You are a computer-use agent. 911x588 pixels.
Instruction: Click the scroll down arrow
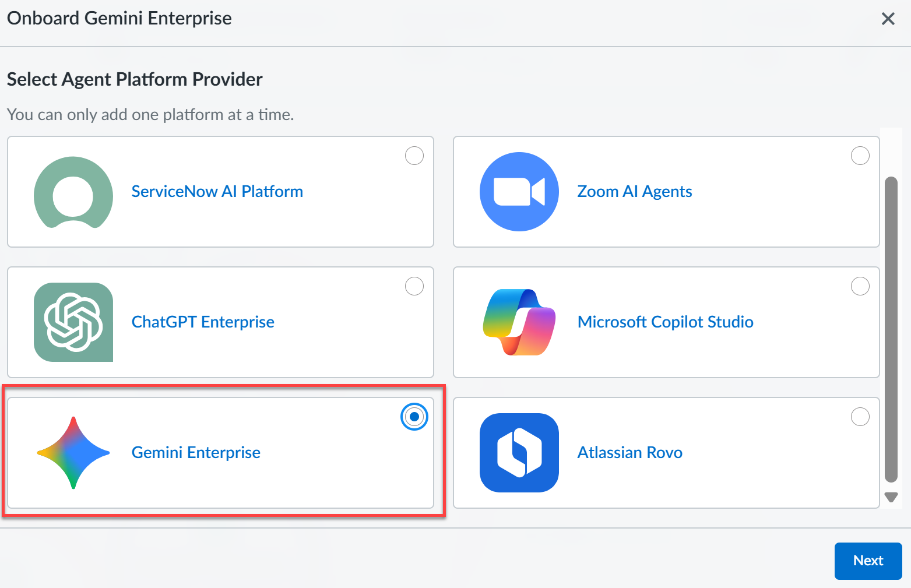pyautogui.click(x=891, y=497)
